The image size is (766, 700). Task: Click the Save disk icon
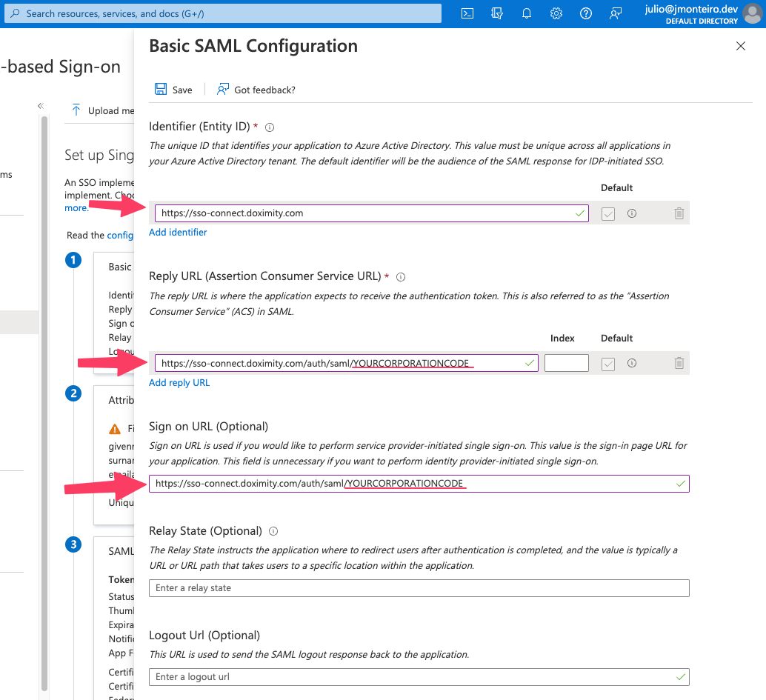tap(161, 89)
